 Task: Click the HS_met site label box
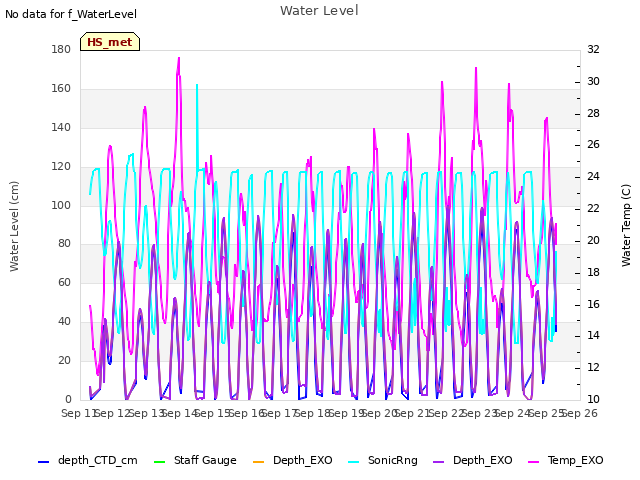tap(110, 42)
